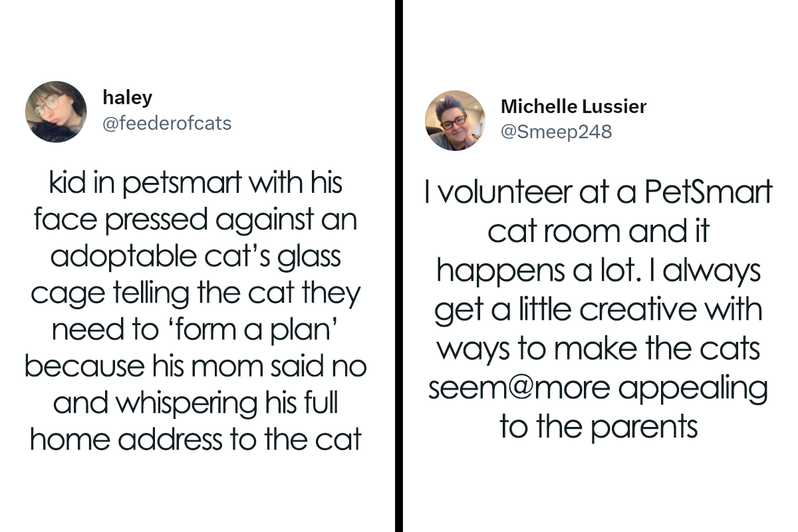Click 'because his mom said no' line

[196, 367]
